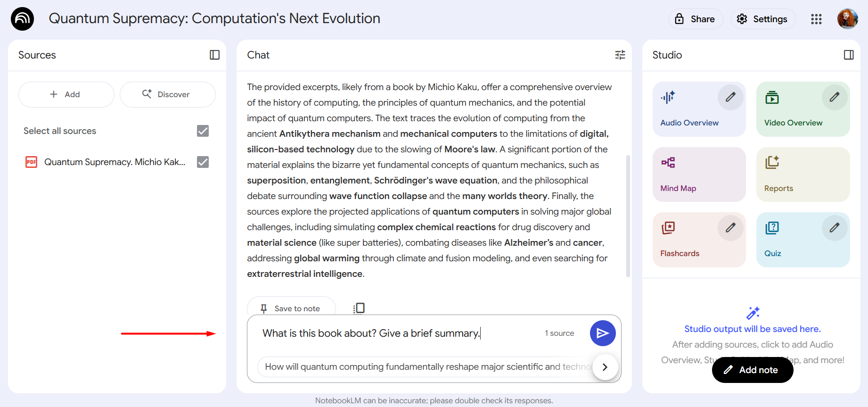Send the typed chat message
Screen dimensions: 868x407
603,333
